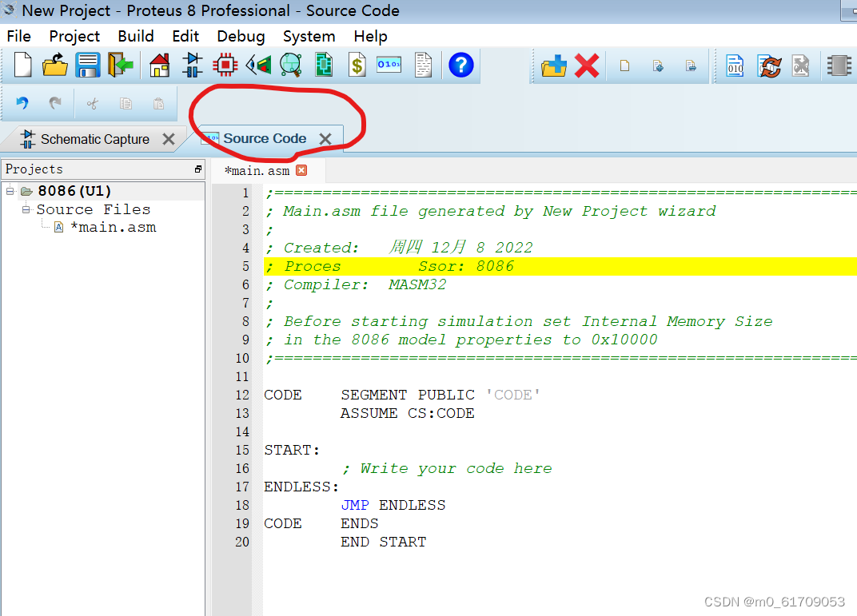Click greyed stop build icon

(x=801, y=66)
